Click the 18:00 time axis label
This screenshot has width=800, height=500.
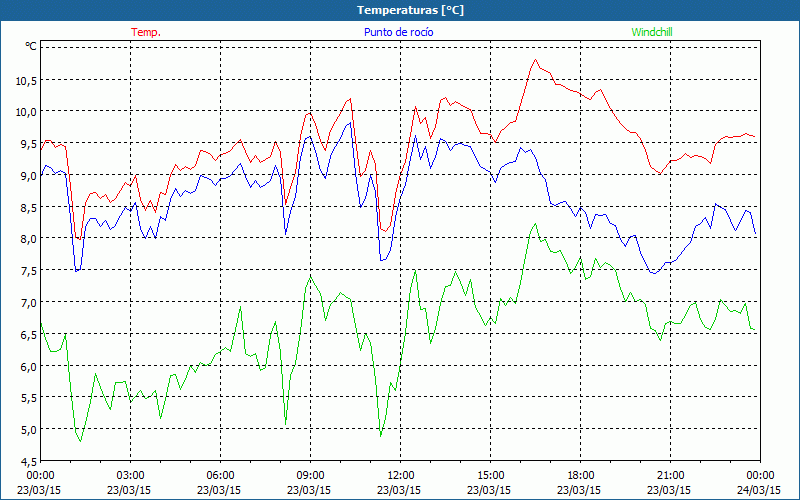(x=581, y=476)
